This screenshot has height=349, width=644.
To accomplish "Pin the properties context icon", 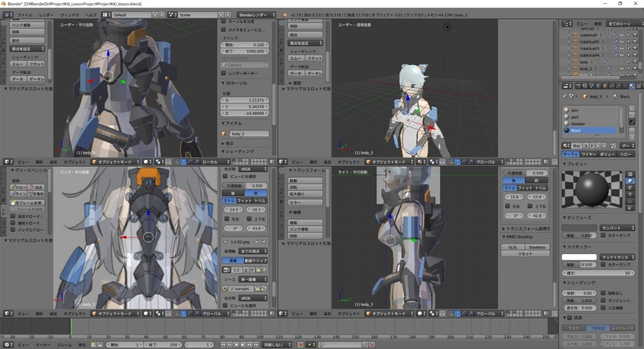I will 564,96.
